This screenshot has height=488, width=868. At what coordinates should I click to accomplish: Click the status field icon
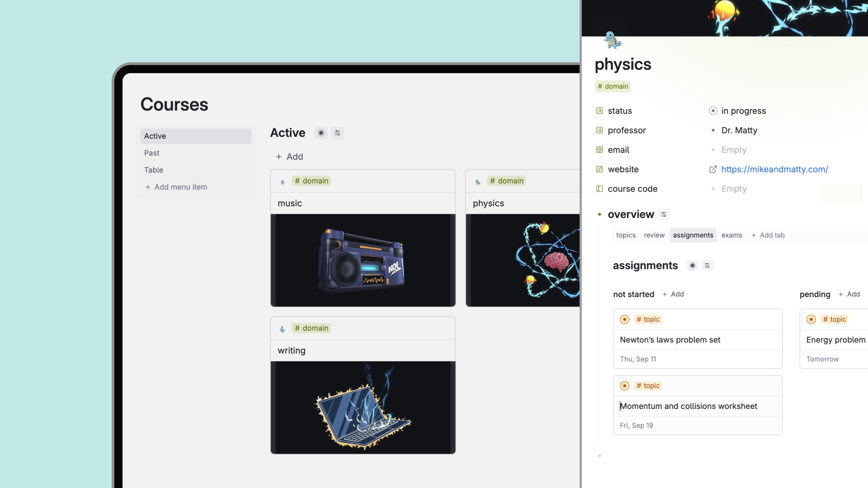coord(599,111)
